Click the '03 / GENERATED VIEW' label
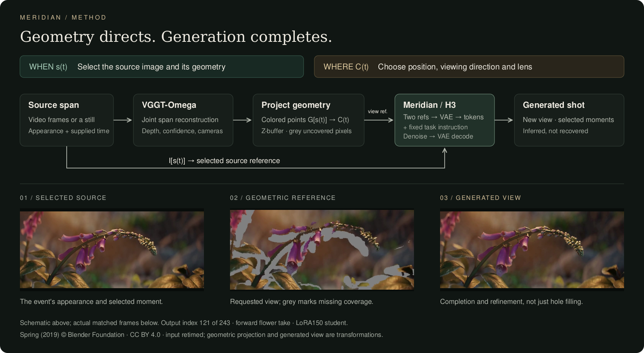The width and height of the screenshot is (644, 353). coord(481,198)
